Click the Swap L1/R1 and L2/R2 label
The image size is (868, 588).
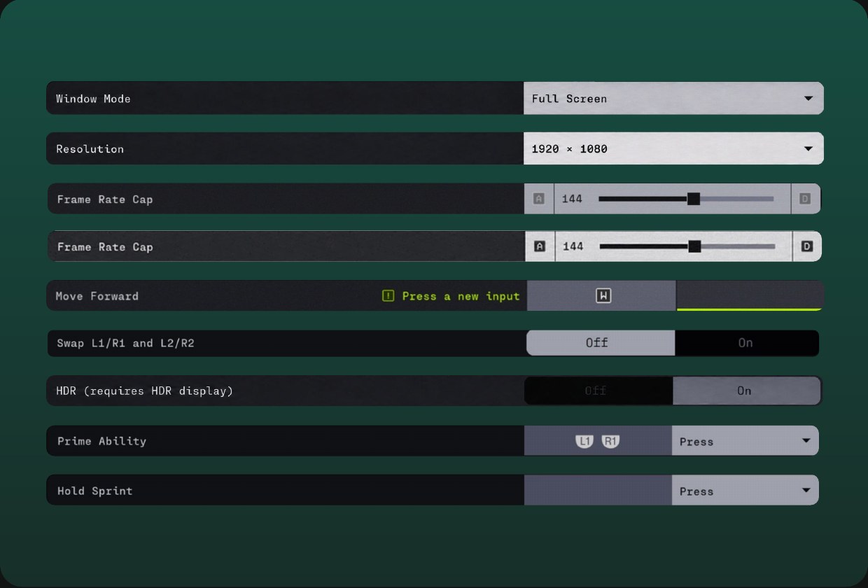[x=125, y=343]
